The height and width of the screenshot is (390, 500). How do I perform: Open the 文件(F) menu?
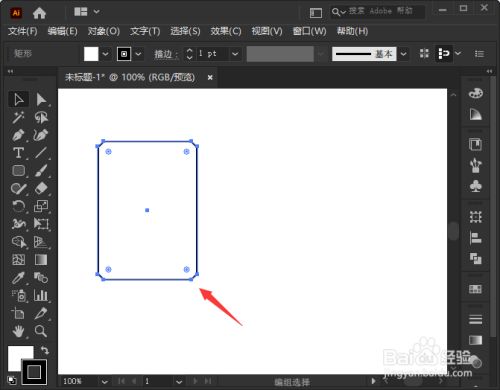pos(22,31)
